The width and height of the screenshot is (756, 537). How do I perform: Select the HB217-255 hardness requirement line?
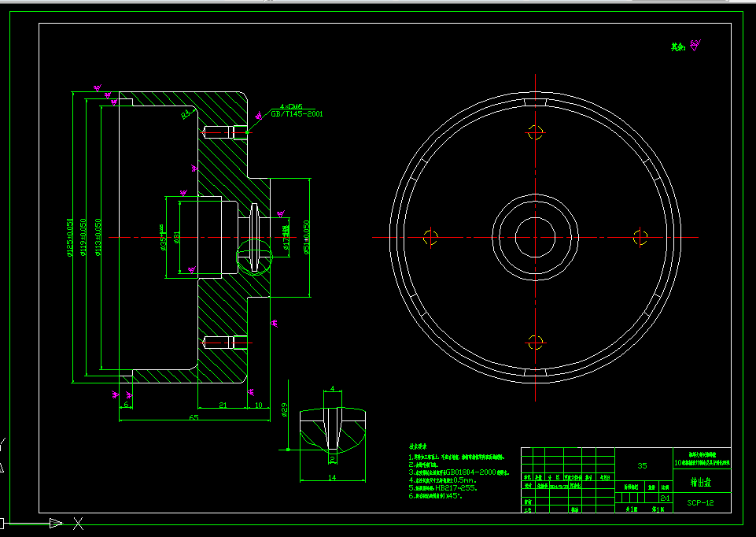pos(443,487)
